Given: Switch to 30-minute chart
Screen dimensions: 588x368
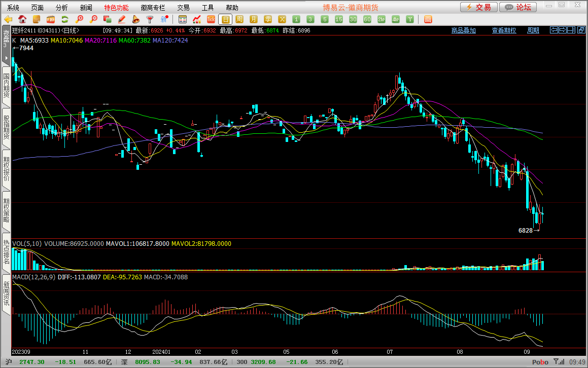Looking at the screenshot, I should [353, 19].
